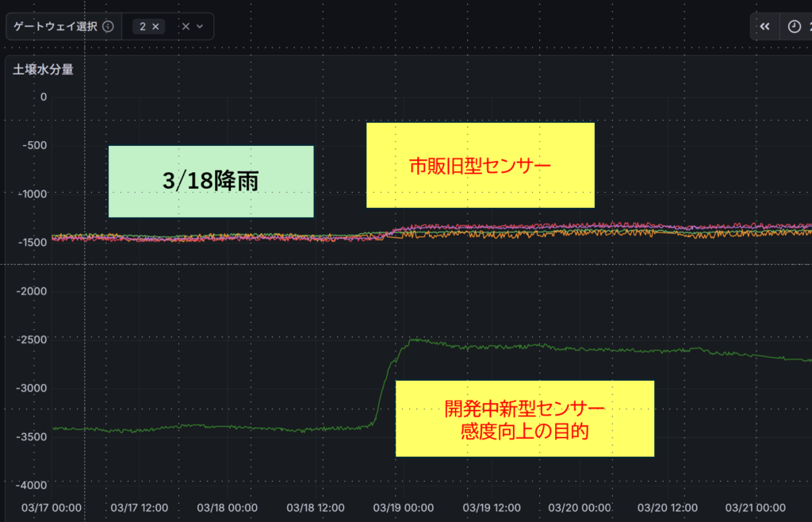Click the 03/17 00:00 time axis label
This screenshot has width=812, height=522.
(x=52, y=507)
